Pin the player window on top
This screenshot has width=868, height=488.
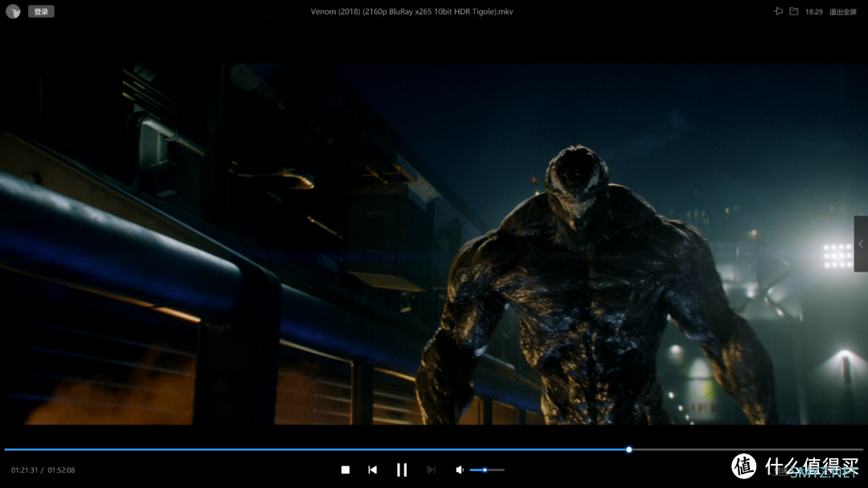pos(778,11)
